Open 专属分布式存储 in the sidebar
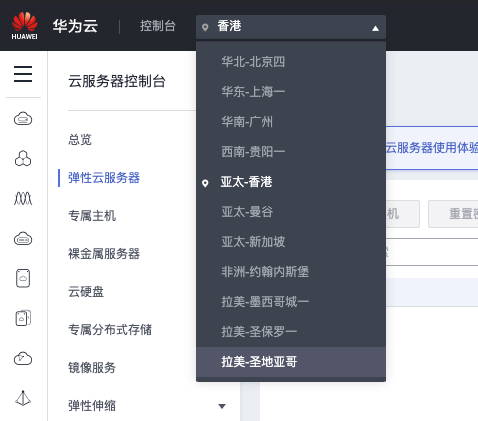 tap(110, 330)
